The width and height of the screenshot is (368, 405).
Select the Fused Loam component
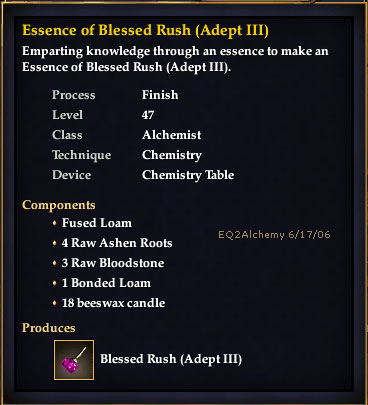97,223
